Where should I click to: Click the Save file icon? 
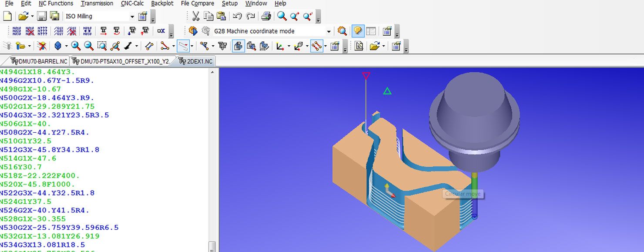point(42,17)
